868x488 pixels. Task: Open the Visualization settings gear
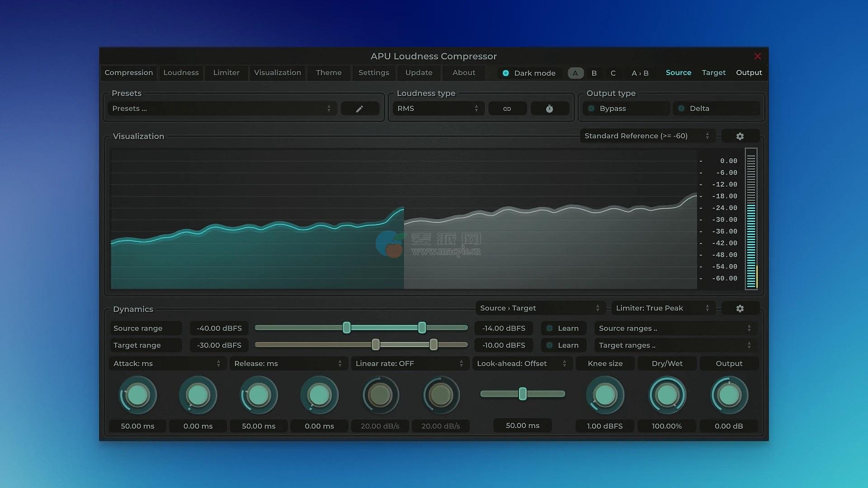click(740, 136)
